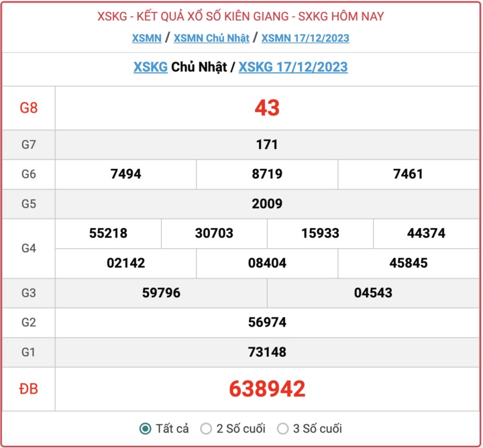The image size is (483, 448).
Task: Open the XSKG 17/12/2023 link
Action: pyautogui.click(x=293, y=67)
